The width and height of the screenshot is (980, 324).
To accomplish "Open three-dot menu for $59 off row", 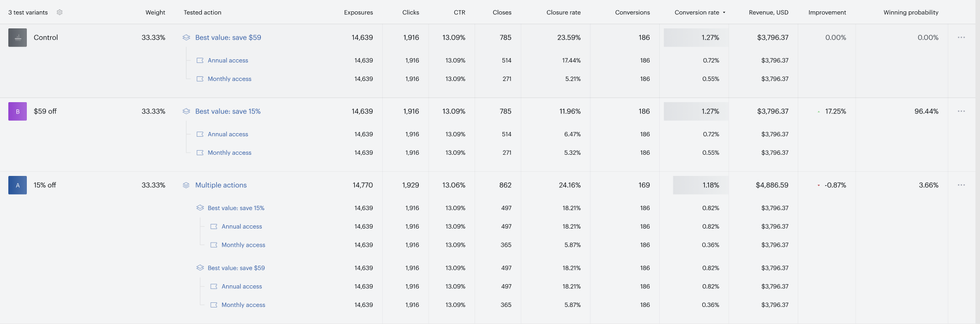I will click(961, 111).
